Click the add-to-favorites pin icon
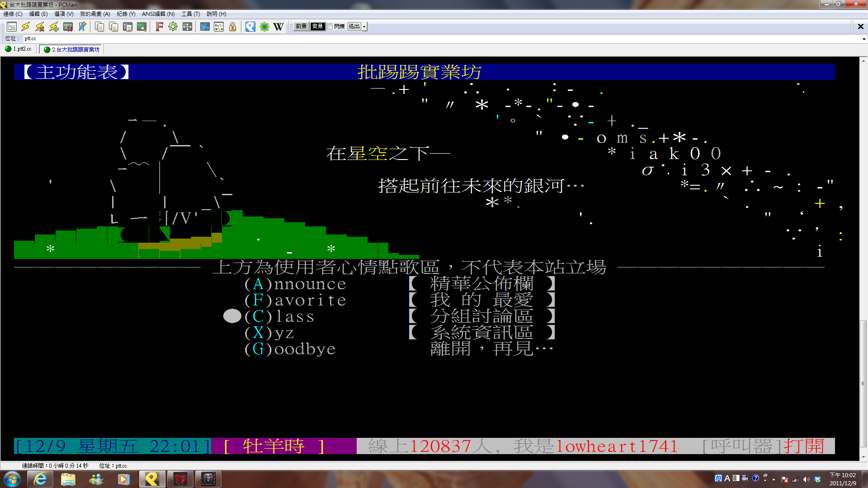Image resolution: width=868 pixels, height=488 pixels. (x=82, y=27)
